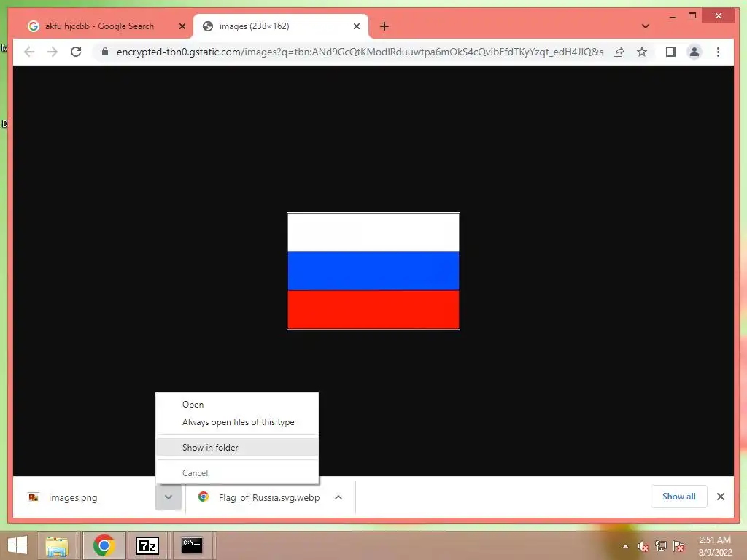Open Flag_of_Russia.svg.webp download item
The height and width of the screenshot is (560, 747).
tap(260, 497)
